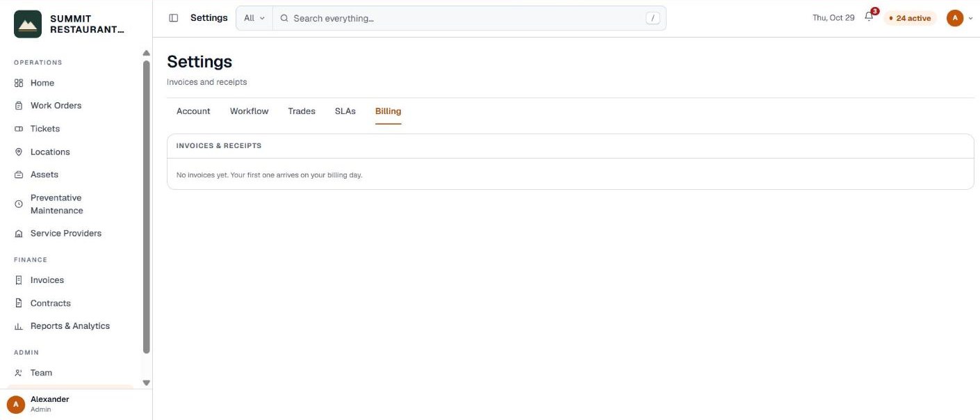
Task: Click the Locations pin icon
Action: pos(19,152)
